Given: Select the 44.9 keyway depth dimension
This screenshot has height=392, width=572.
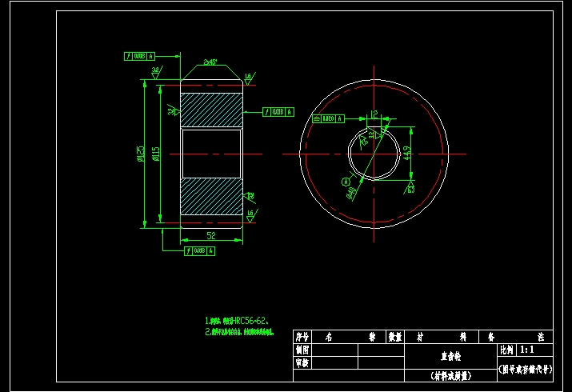Looking at the screenshot, I should tap(407, 153).
